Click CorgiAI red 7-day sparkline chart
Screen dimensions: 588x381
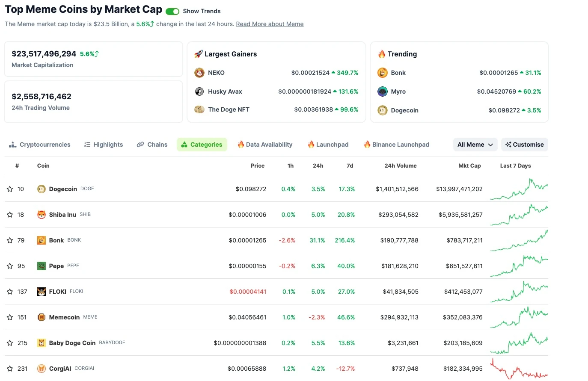tap(519, 369)
